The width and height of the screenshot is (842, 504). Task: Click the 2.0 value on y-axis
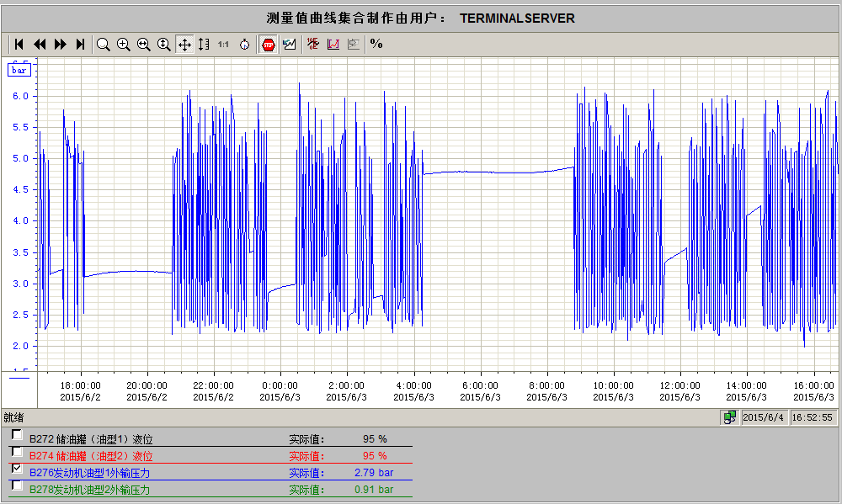[x=20, y=346]
